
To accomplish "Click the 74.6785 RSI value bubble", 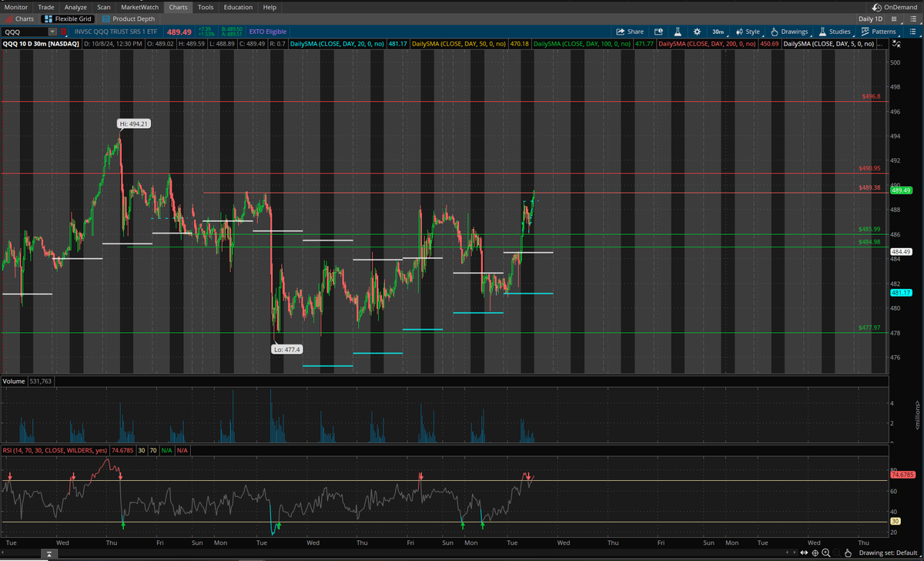I will tap(901, 475).
